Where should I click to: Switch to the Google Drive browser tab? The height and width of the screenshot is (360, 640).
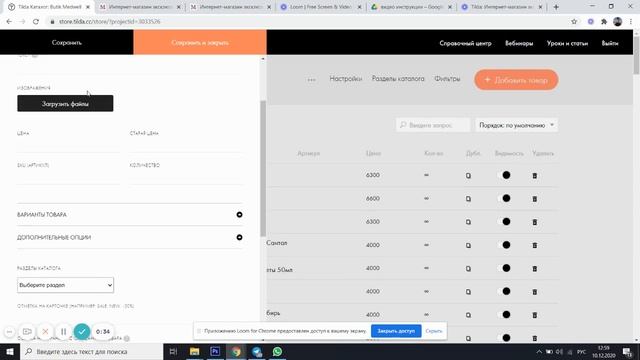[411, 7]
